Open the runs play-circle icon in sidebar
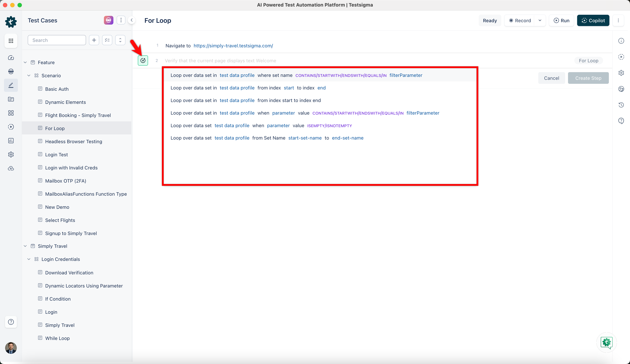The width and height of the screenshot is (630, 364). point(11,127)
